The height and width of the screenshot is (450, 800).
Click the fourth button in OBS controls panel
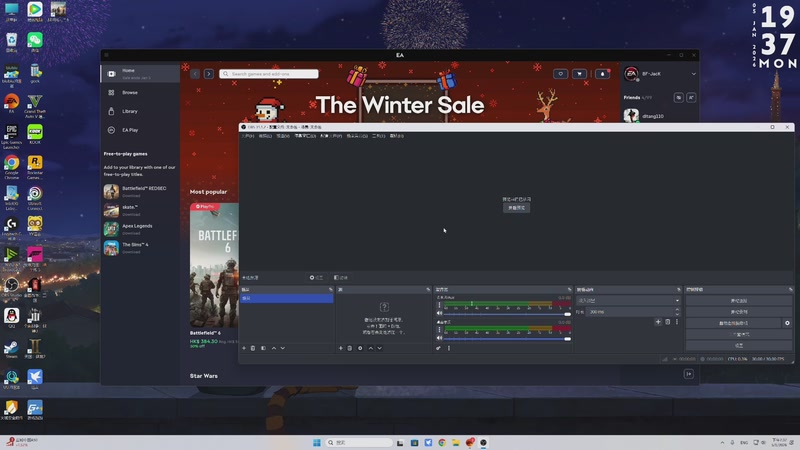pyautogui.click(x=738, y=334)
